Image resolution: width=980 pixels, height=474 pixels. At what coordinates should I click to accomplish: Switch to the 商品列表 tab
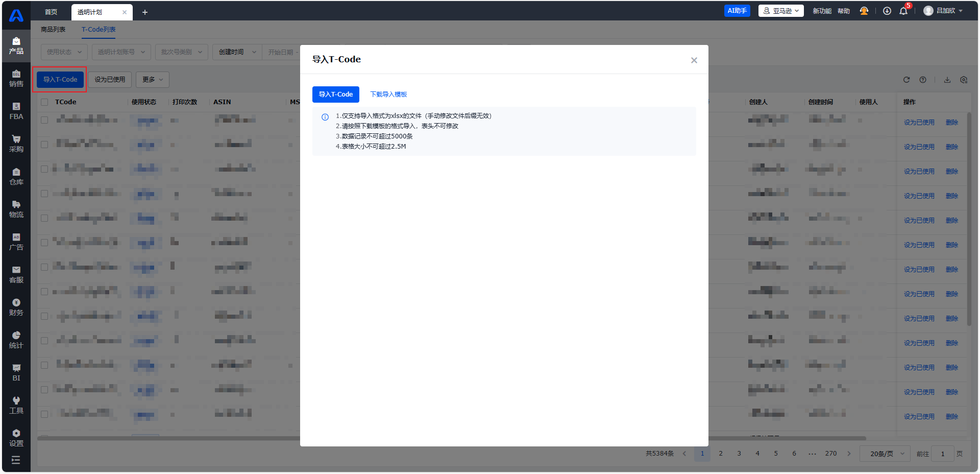[x=53, y=30]
